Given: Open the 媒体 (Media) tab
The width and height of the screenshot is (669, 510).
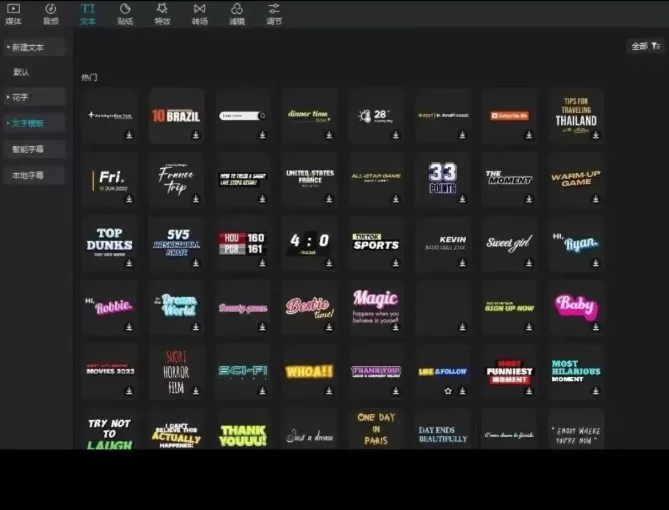Looking at the screenshot, I should coord(13,13).
